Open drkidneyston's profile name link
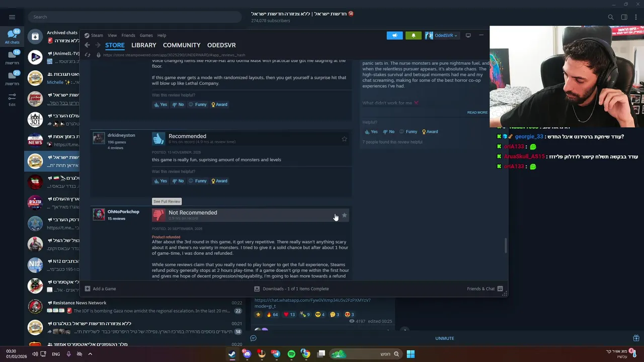 tap(121, 135)
